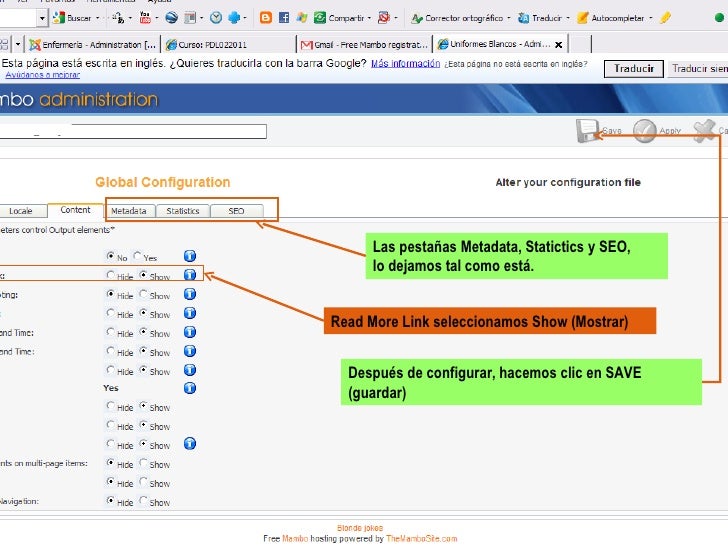Screen dimensions: 728x546
Task: Switch to the Content configuration tab
Action: (x=75, y=210)
